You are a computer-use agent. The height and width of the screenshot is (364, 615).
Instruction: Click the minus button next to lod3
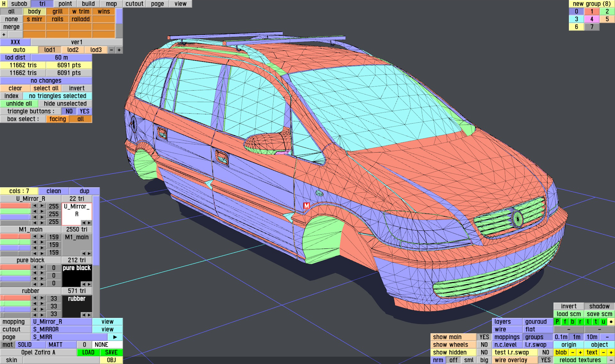[111, 50]
